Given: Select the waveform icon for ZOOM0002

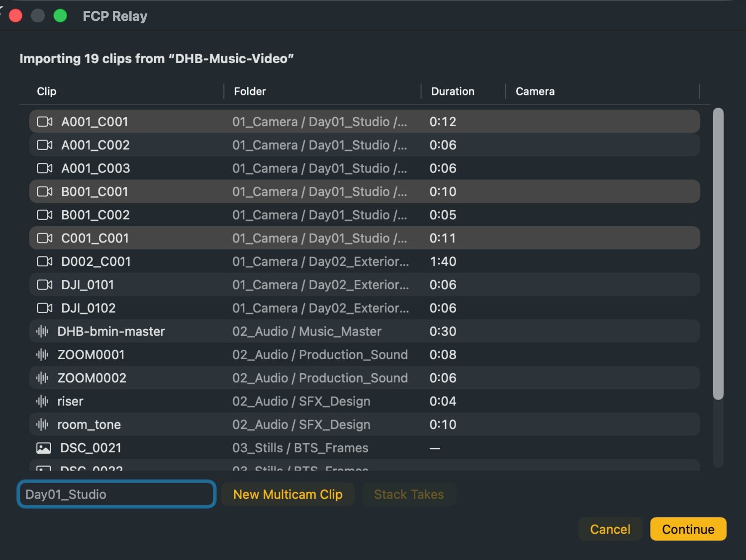Looking at the screenshot, I should click(x=42, y=378).
